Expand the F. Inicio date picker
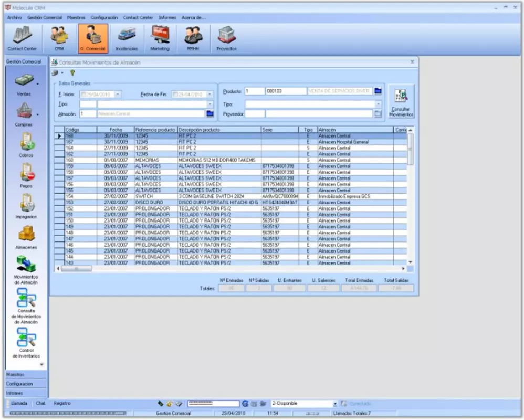 (118, 94)
